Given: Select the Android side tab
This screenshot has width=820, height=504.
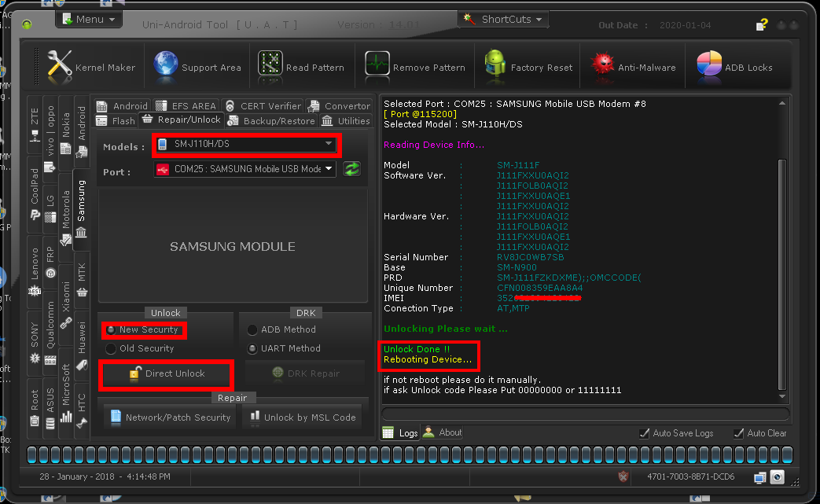Looking at the screenshot, I should click(x=82, y=131).
